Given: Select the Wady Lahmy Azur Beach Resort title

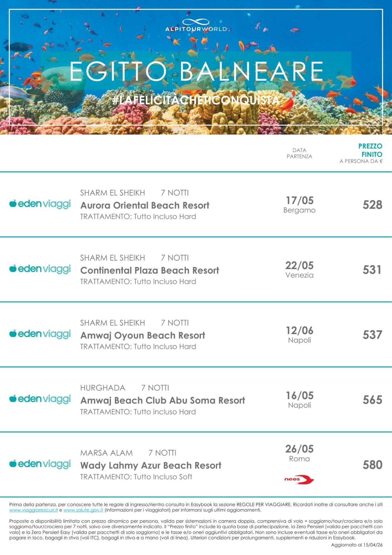Looking at the screenshot, I should pos(151,465).
